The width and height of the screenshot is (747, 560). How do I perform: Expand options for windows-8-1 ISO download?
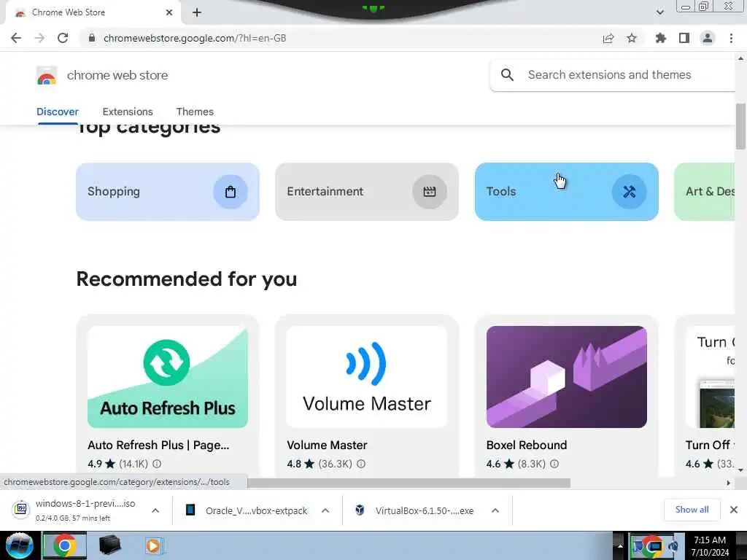155,510
